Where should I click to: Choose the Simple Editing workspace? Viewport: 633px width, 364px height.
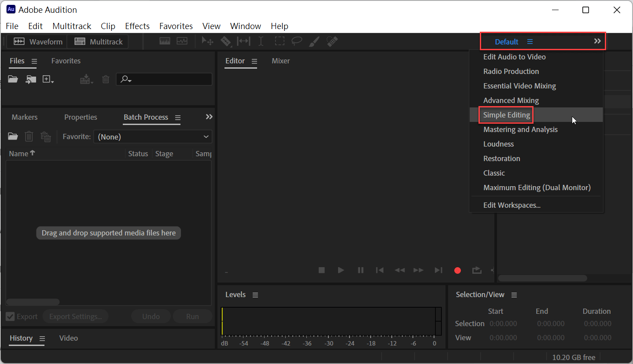pos(536,115)
